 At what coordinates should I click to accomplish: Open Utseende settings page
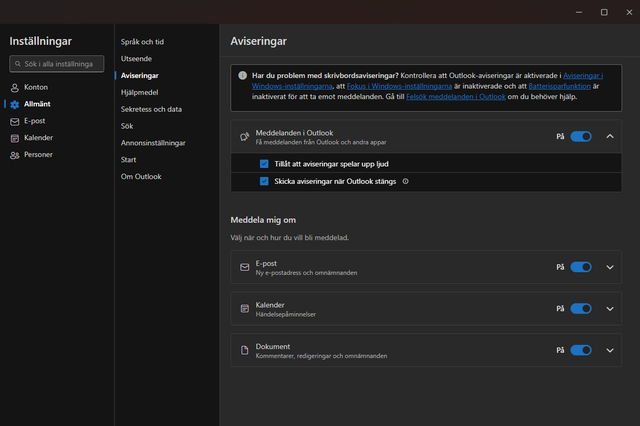coord(136,59)
